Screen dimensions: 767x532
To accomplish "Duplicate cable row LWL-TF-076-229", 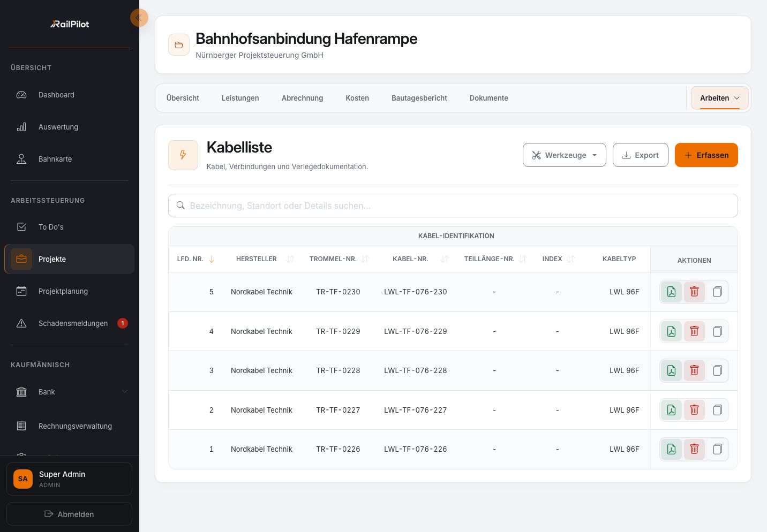I will tap(717, 331).
